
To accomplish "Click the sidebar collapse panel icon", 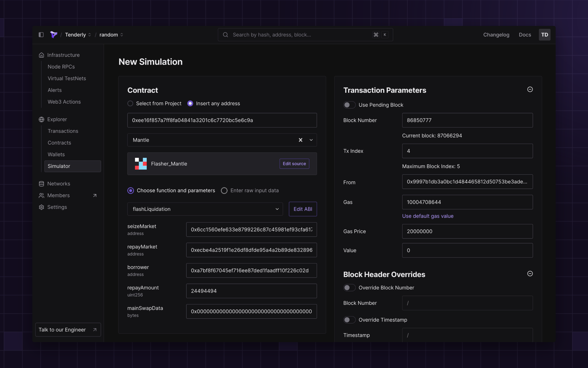I will 41,35.
